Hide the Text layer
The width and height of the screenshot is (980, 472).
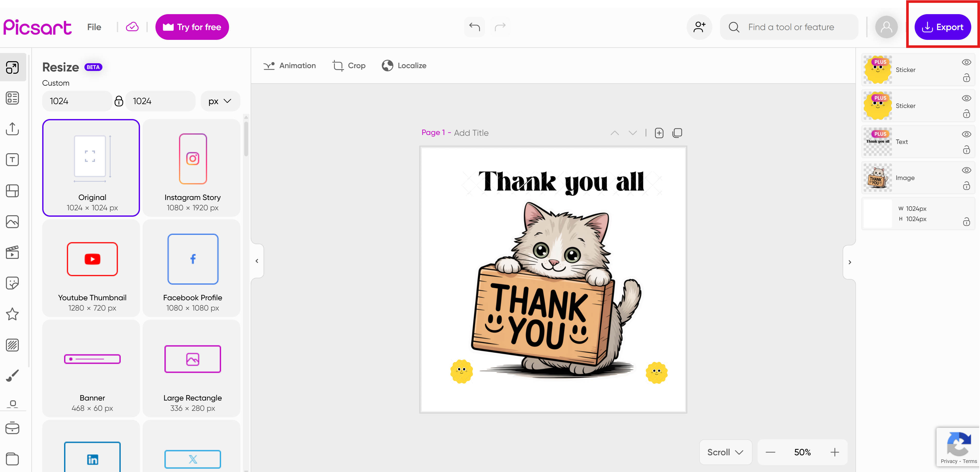pos(967,134)
